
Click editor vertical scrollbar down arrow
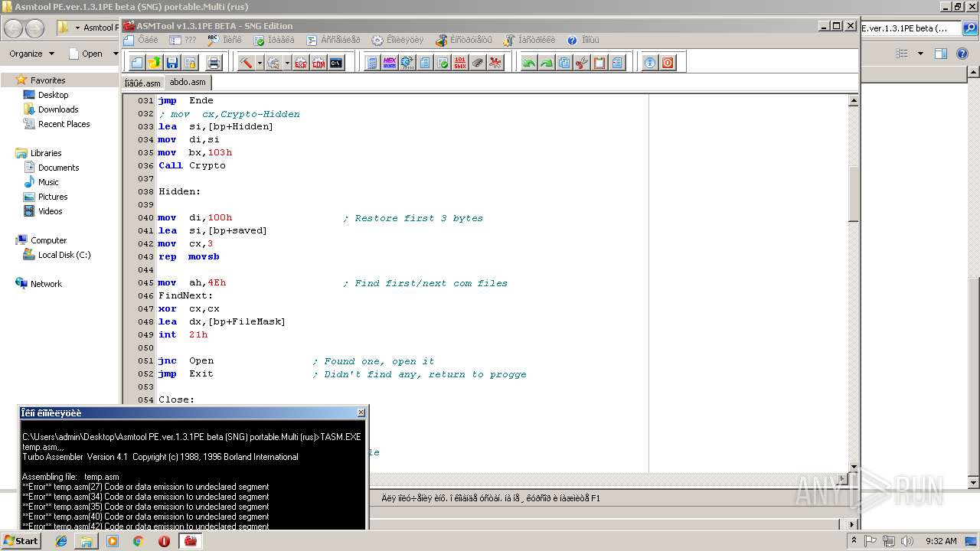point(853,467)
